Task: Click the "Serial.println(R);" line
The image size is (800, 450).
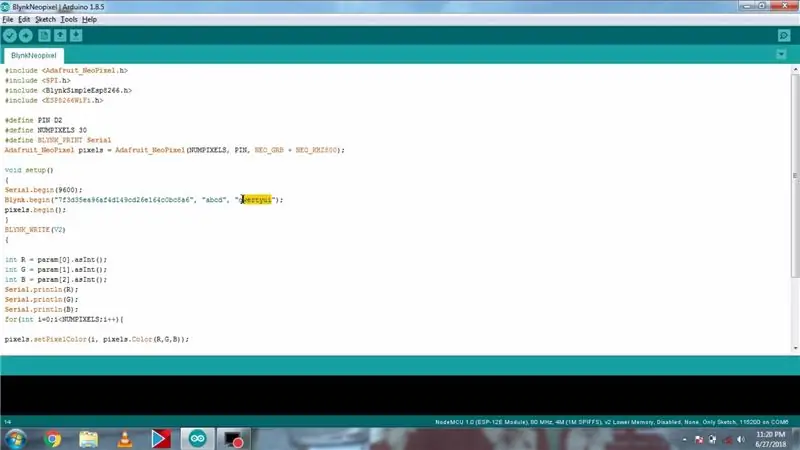Action: 41,289
